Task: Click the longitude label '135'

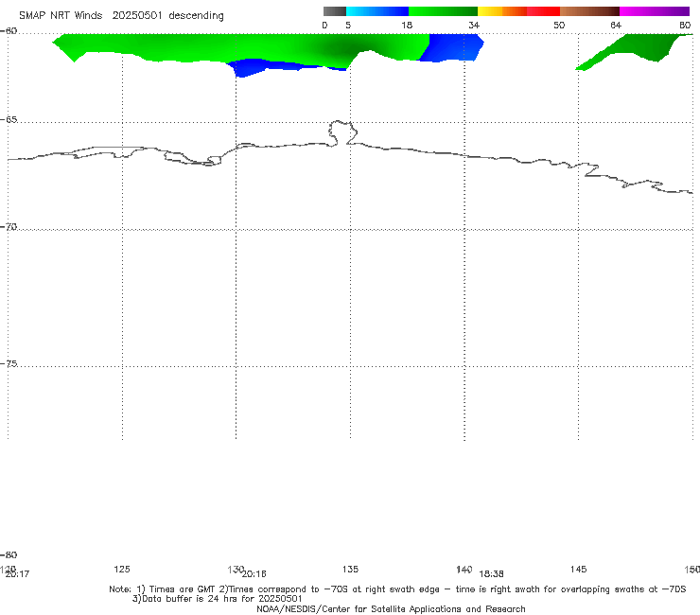Action: click(350, 569)
